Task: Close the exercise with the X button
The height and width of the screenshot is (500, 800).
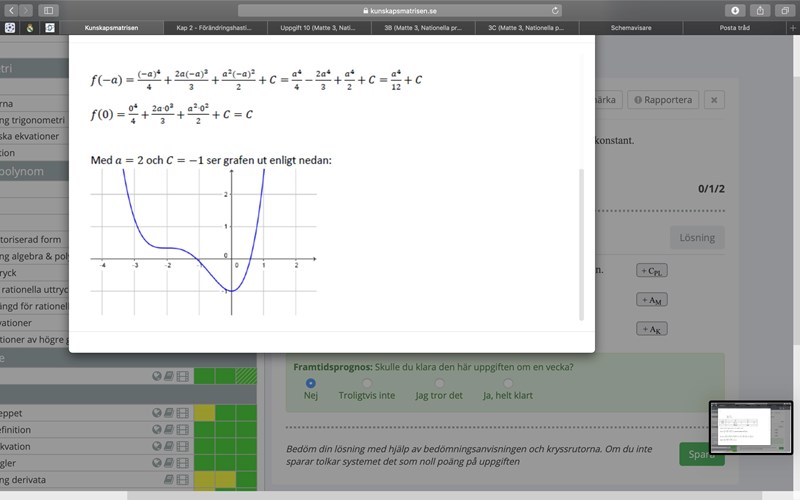Action: click(713, 100)
